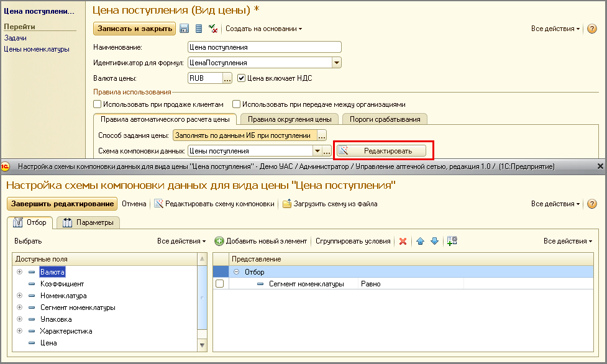Image resolution: width=607 pixels, height=364 pixels.
Task: Click Записать и закрыть button
Action: click(134, 29)
